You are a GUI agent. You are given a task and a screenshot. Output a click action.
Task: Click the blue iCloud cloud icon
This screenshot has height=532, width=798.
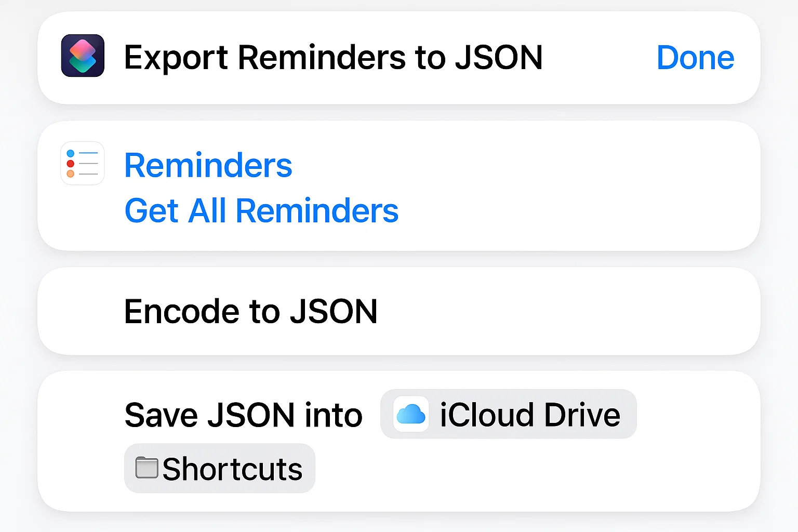pos(411,415)
